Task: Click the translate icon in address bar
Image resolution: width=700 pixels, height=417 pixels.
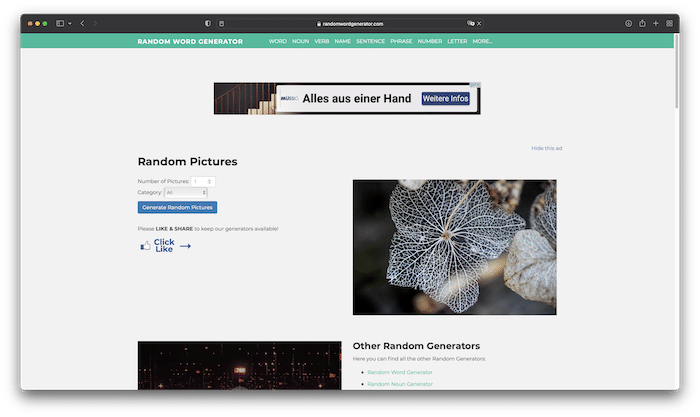Action: coord(469,23)
